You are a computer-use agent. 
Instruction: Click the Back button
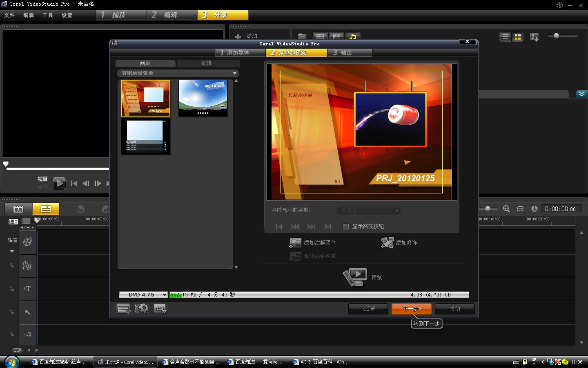pos(368,309)
